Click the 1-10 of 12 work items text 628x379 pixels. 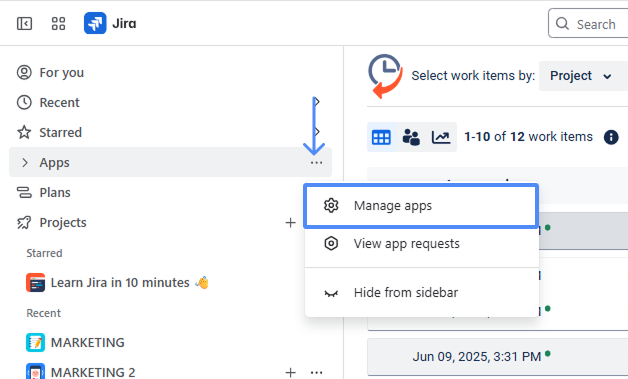coord(528,137)
